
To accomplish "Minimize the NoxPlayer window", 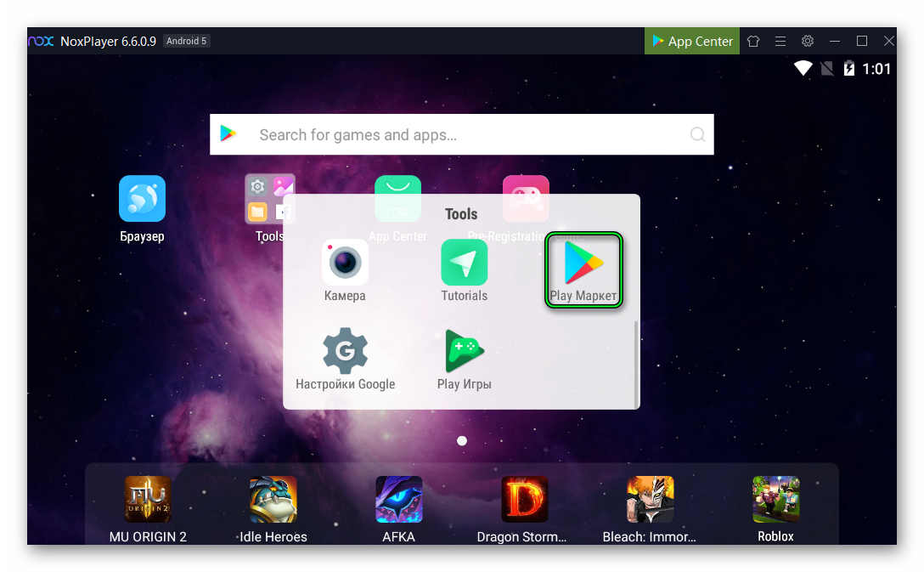I will [x=835, y=42].
